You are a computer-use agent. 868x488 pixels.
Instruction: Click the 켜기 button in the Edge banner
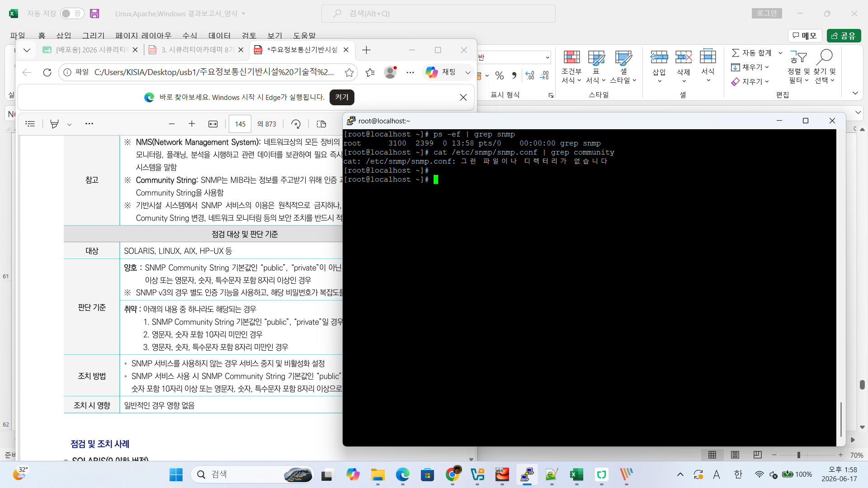coord(342,97)
